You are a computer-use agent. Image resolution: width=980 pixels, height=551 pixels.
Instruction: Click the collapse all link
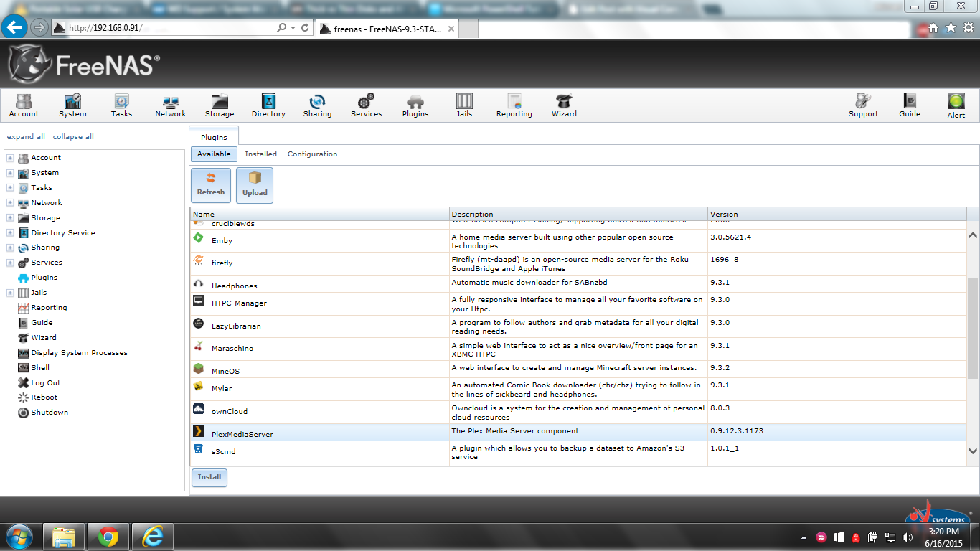[73, 137]
